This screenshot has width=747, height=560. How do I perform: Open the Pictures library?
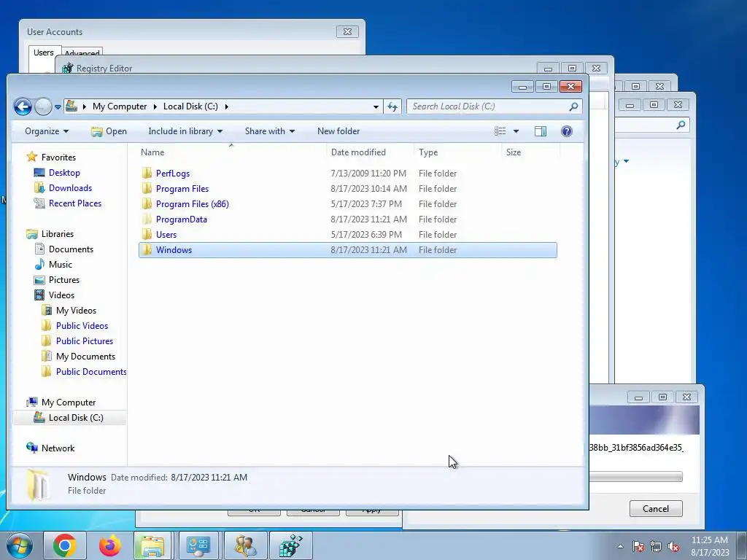coord(64,279)
